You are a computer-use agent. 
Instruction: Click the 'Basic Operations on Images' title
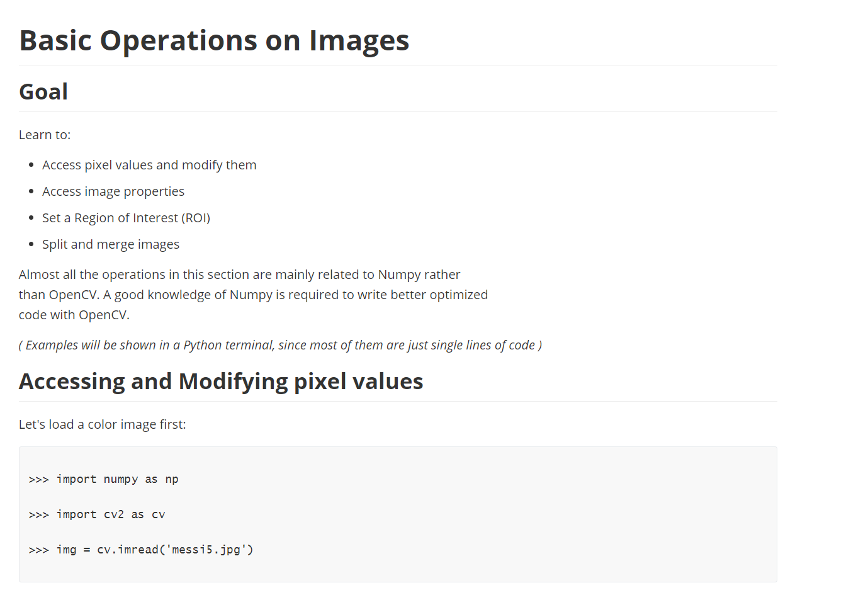click(x=214, y=40)
